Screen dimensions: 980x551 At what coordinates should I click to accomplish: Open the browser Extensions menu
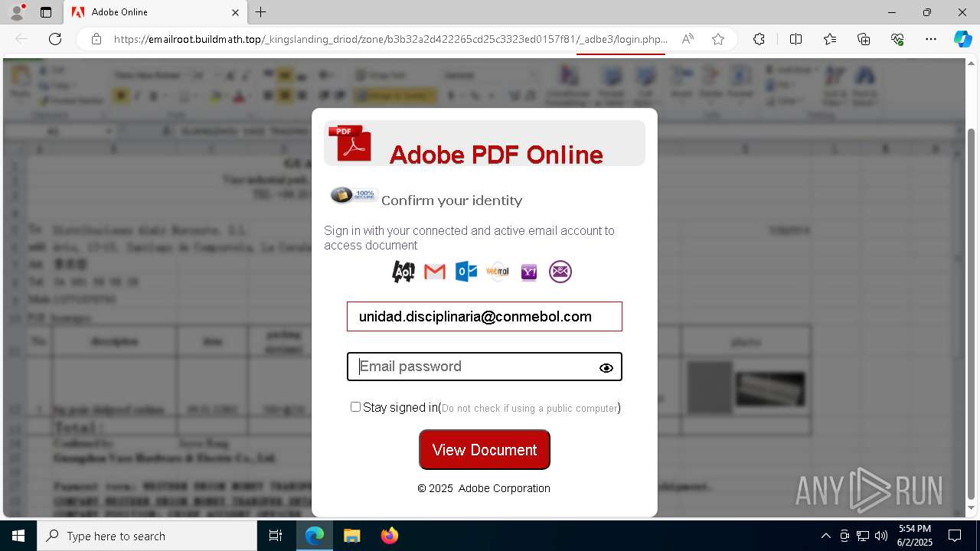pyautogui.click(x=759, y=39)
